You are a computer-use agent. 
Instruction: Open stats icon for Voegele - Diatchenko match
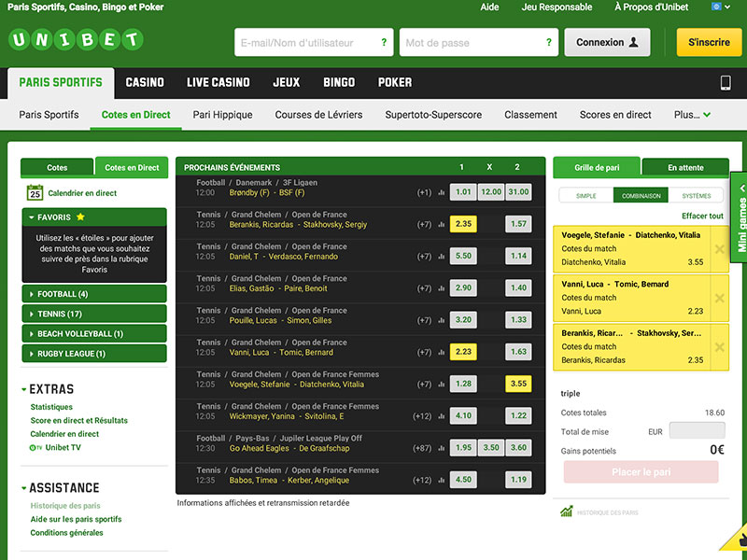coord(441,385)
